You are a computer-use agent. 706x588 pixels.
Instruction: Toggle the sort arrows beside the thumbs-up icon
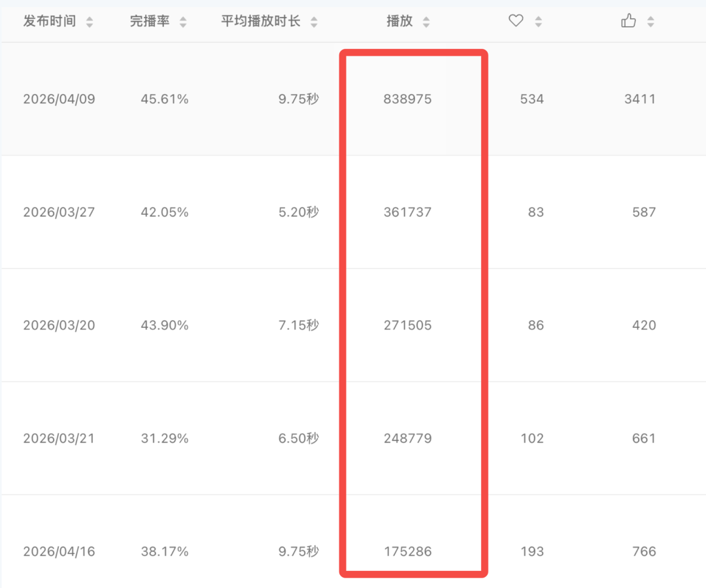pos(650,22)
